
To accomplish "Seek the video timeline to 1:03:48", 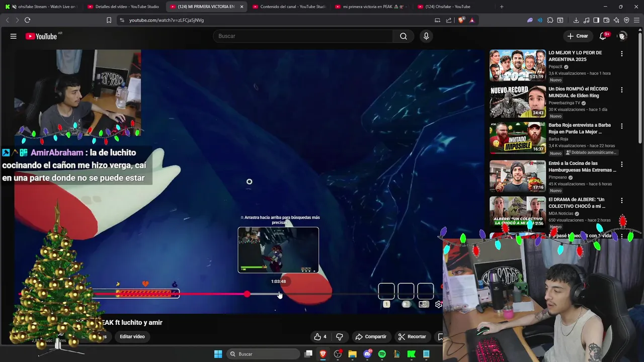I will tap(279, 294).
